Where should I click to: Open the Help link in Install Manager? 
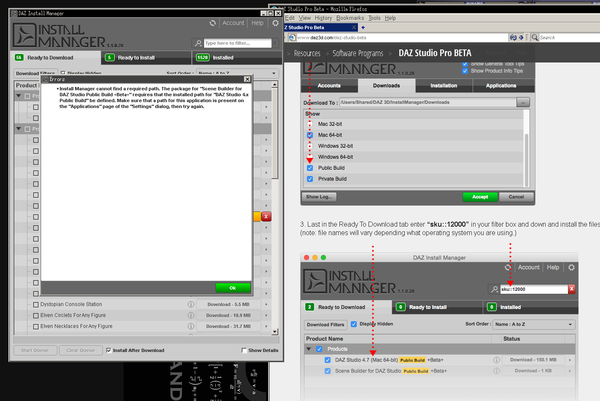257,23
